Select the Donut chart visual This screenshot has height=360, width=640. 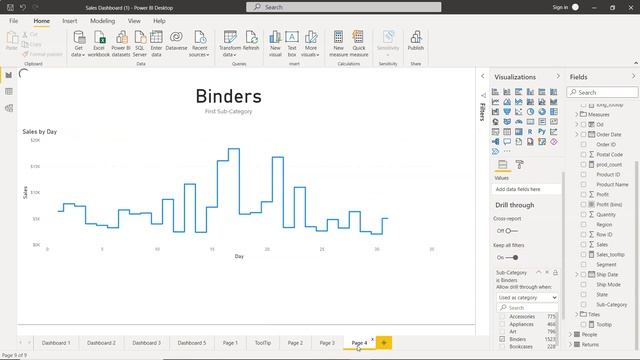[x=542, y=111]
